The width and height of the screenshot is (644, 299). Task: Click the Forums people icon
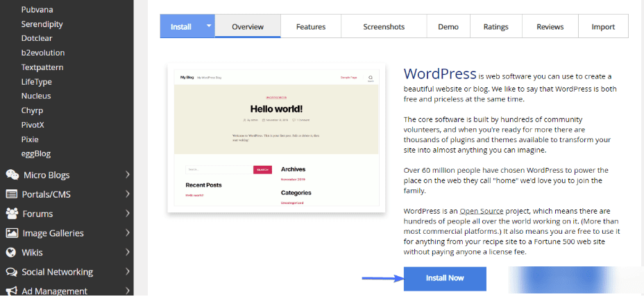pos(12,213)
